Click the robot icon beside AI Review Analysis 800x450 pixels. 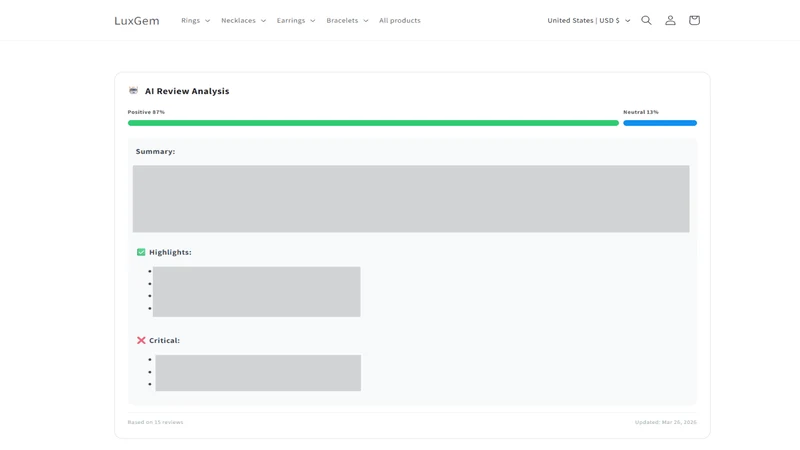pos(133,91)
